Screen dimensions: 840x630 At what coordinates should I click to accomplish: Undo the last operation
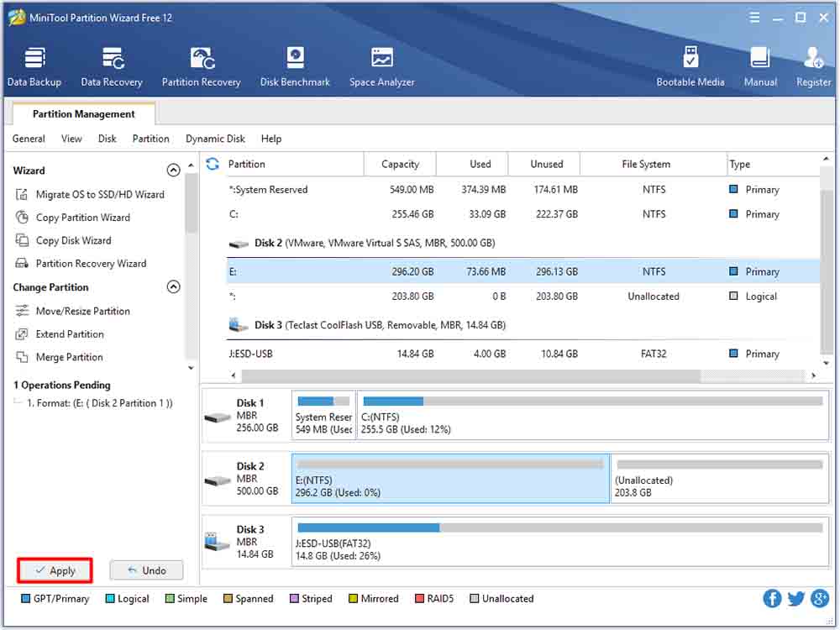click(x=147, y=570)
